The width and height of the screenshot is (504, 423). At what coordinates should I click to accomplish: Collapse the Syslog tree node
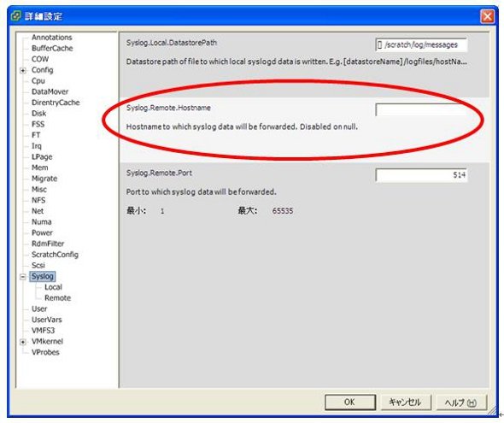23,276
